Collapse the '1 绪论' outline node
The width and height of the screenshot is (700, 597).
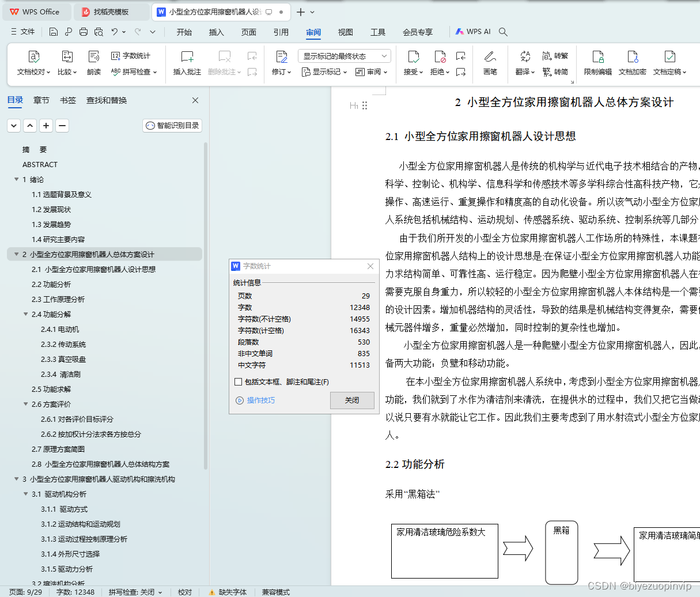pyautogui.click(x=16, y=179)
